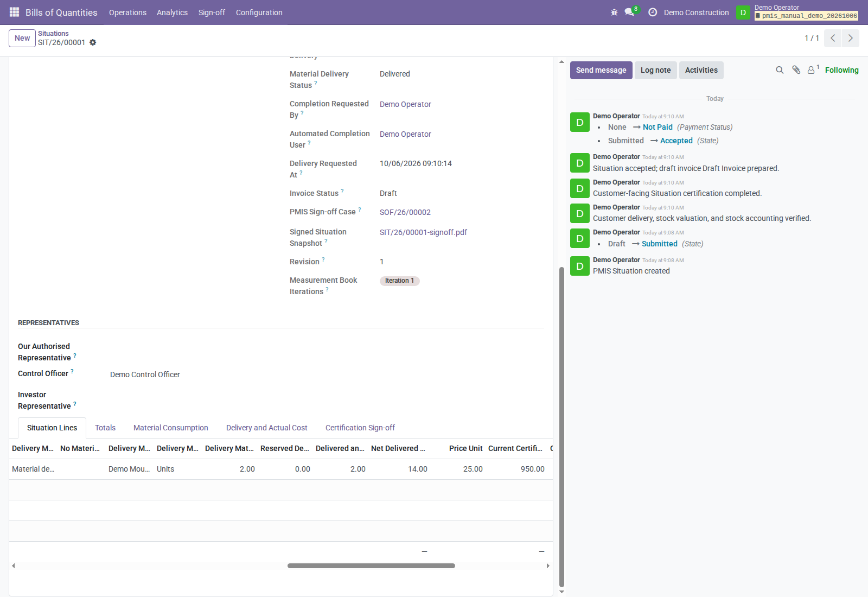
Task: Click the right arrow of the horizontal scrollbar
Action: pyautogui.click(x=548, y=566)
